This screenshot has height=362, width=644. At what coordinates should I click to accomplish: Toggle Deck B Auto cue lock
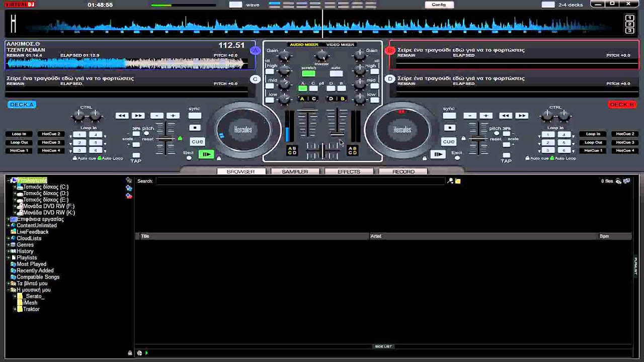click(528, 158)
